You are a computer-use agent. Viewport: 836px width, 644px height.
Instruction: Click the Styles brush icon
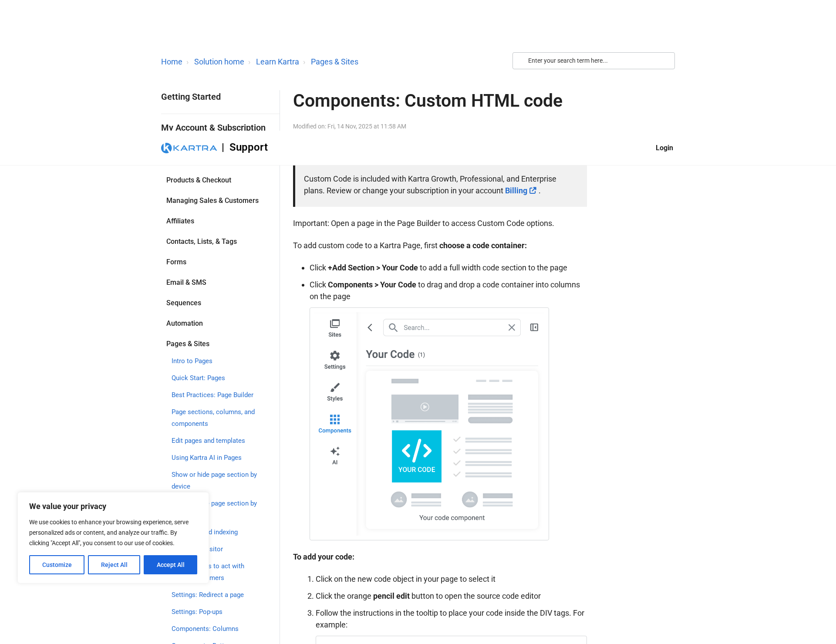pyautogui.click(x=334, y=388)
